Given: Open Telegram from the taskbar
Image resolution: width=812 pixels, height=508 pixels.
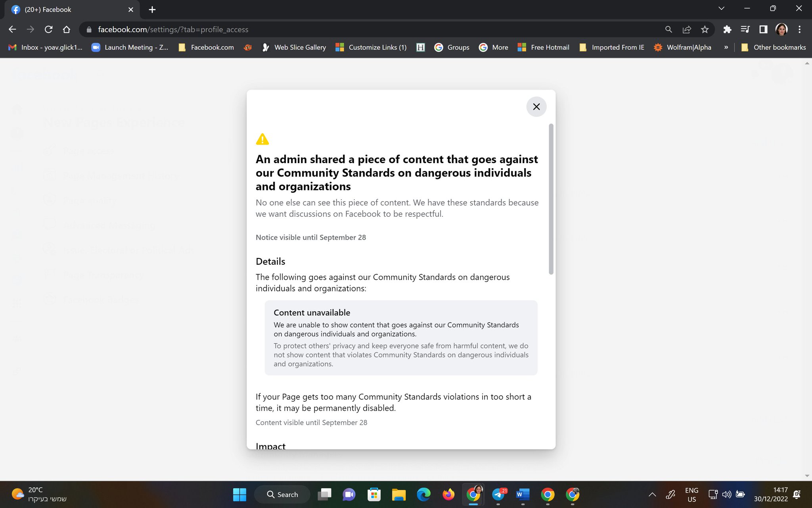Looking at the screenshot, I should 498,495.
